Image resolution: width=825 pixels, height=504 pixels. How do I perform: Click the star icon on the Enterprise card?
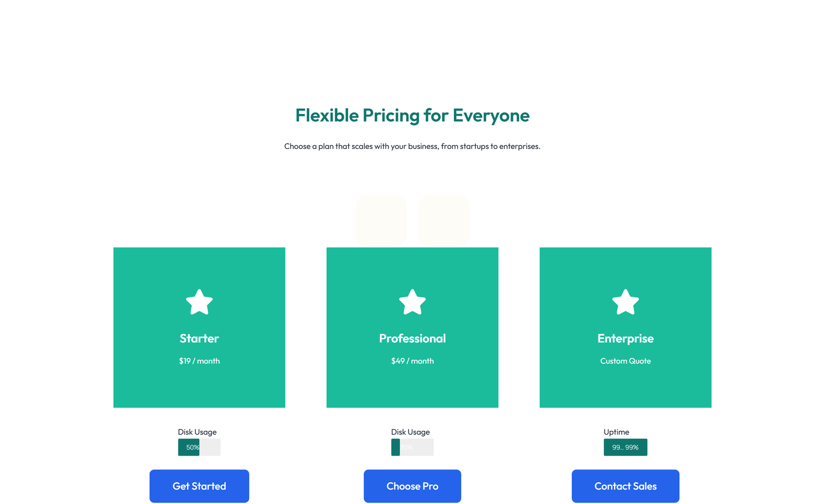click(x=625, y=303)
